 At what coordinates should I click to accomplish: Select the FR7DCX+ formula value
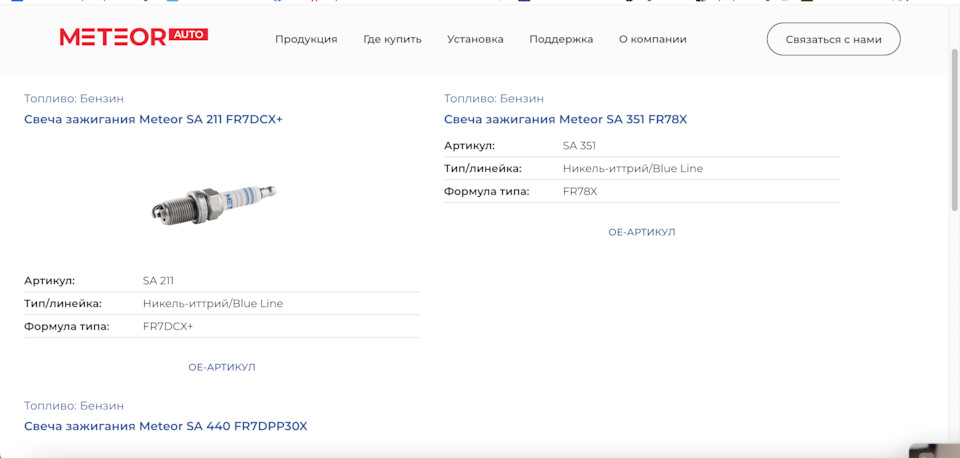tap(168, 326)
